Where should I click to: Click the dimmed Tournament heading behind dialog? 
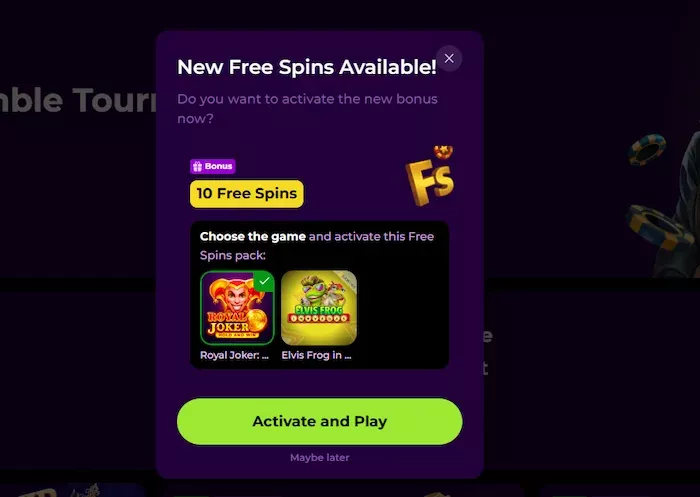[x=78, y=100]
